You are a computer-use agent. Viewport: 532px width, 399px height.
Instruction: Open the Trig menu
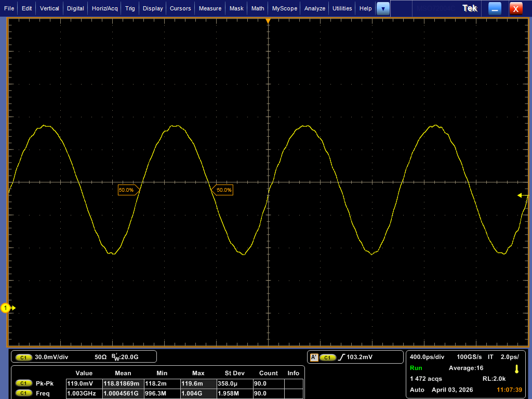[x=130, y=8]
